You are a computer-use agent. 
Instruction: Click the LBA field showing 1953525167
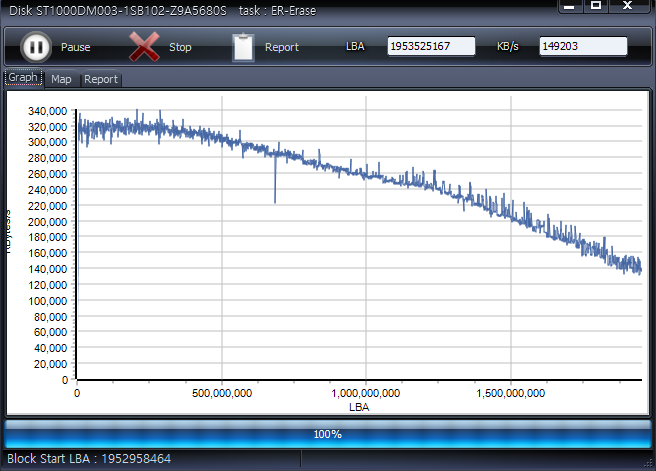click(431, 46)
